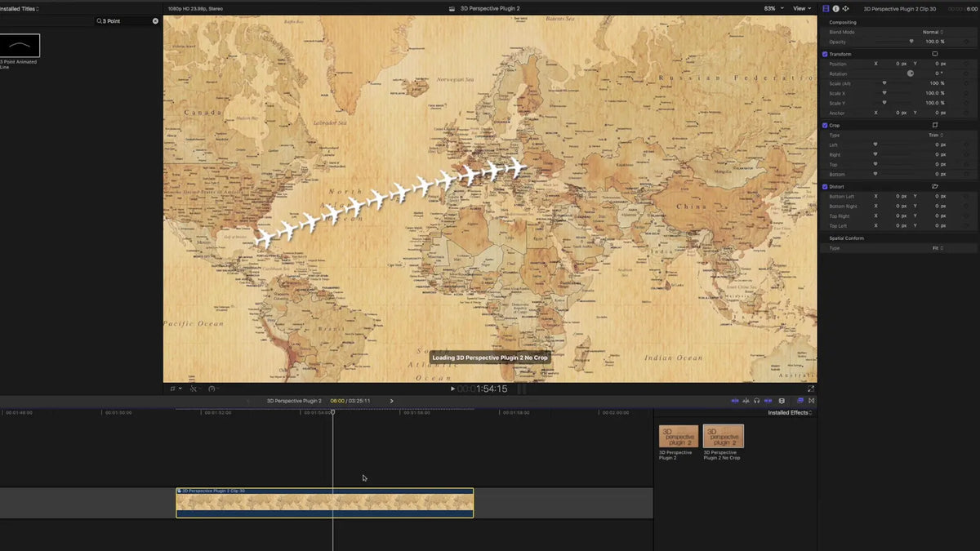Click the 3 Point titles search field
The image size is (980, 551).
127,20
